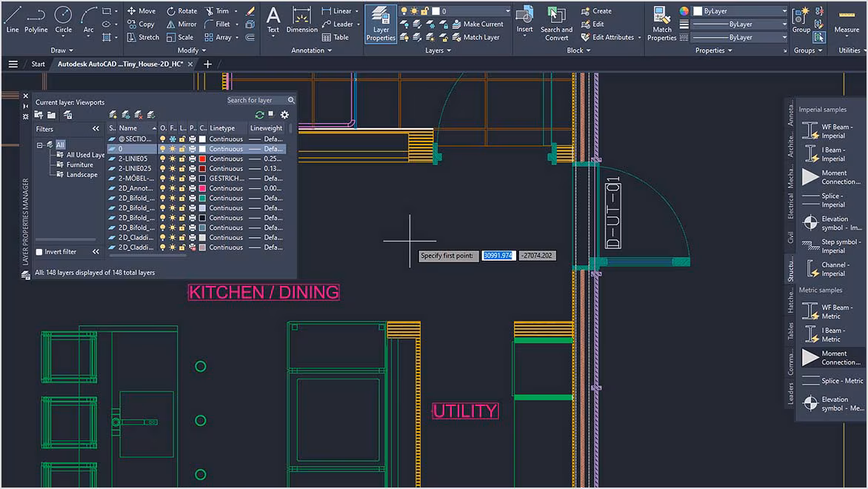Open the Layer Properties palette
The width and height of the screenshot is (868, 489).
pyautogui.click(x=380, y=24)
